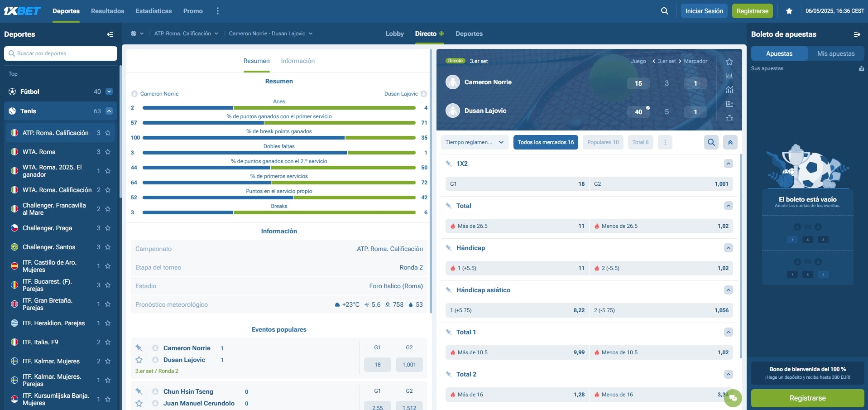The image size is (868, 410).
Task: Collapse all markets with double-chevron icon
Action: pos(730,142)
